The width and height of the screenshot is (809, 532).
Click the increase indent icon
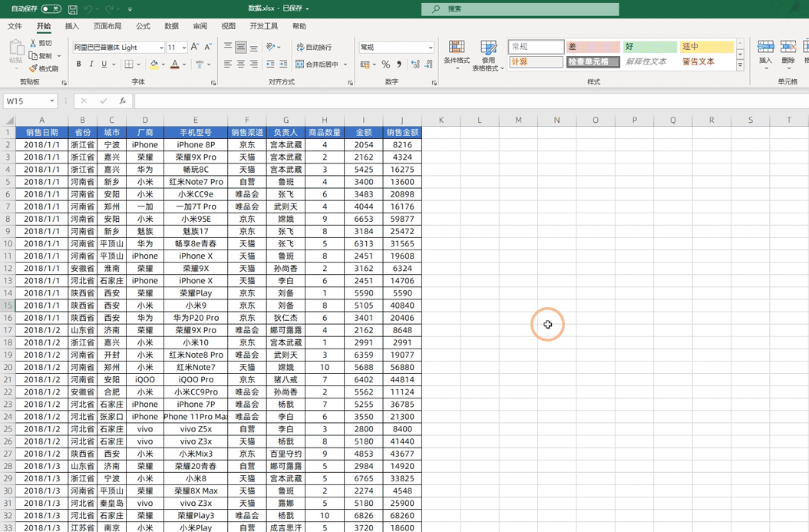[x=283, y=64]
